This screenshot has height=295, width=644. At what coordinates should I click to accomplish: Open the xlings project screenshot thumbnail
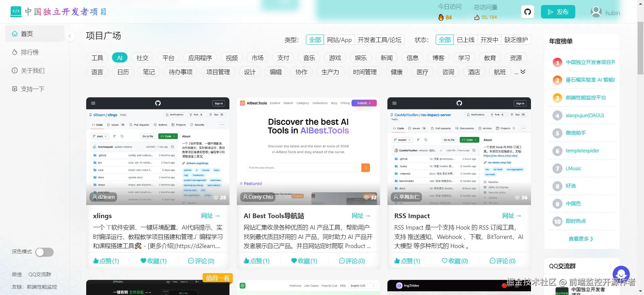(158, 151)
